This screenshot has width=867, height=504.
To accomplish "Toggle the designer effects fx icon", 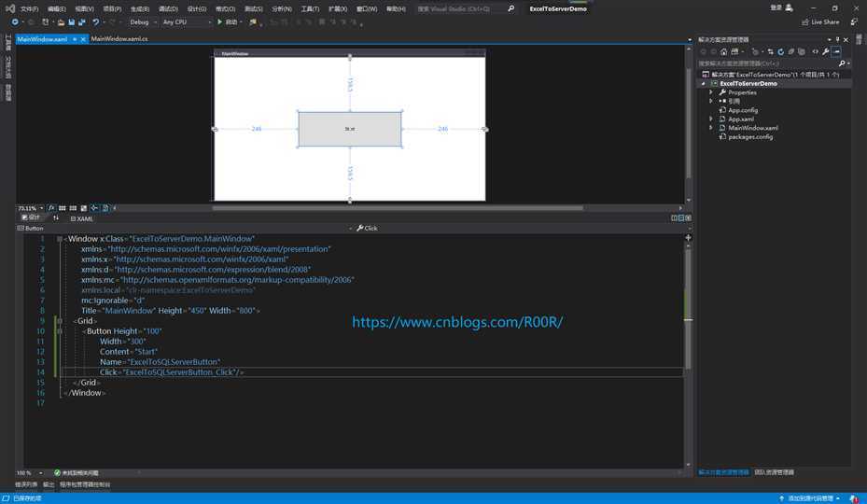I will [x=51, y=208].
